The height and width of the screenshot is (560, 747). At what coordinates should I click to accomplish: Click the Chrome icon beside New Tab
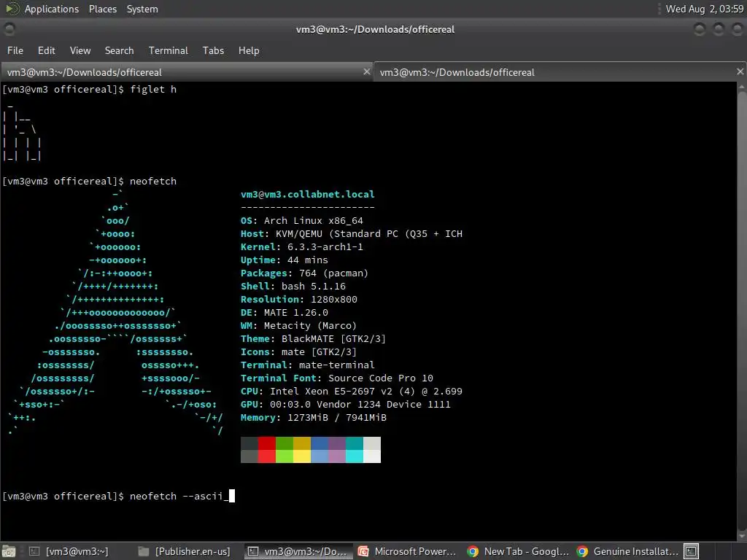pos(473,551)
